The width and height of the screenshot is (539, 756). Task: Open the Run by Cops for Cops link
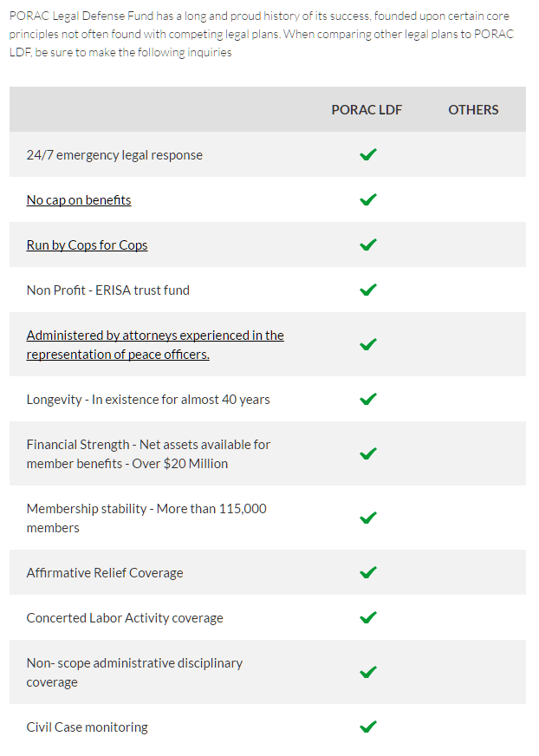pos(87,245)
